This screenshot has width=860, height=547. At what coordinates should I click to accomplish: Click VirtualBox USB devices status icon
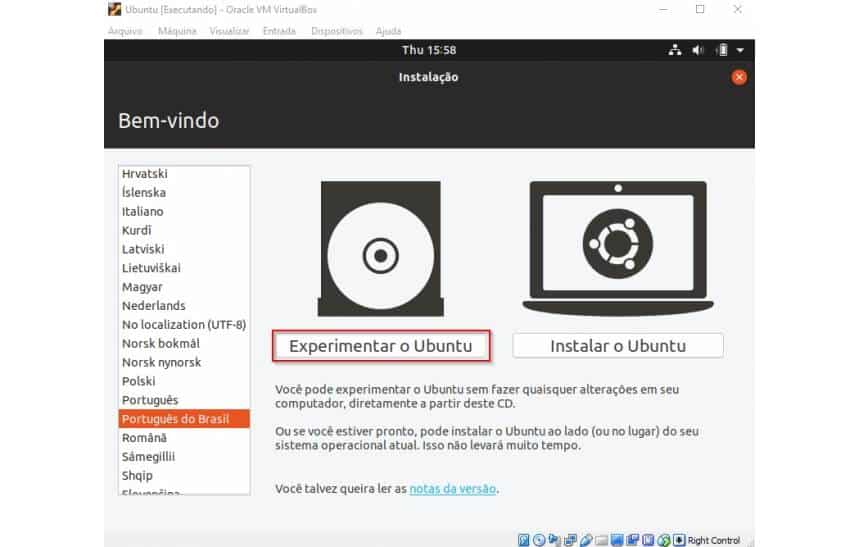(586, 540)
